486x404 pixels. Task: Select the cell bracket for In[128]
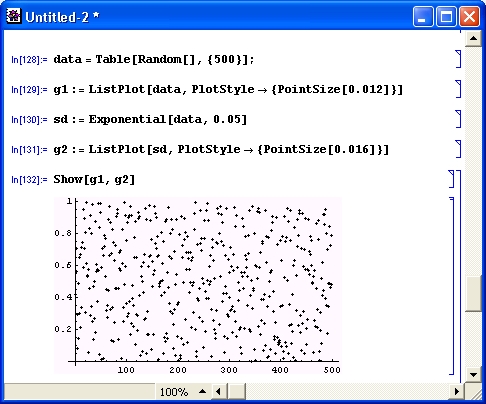click(458, 59)
